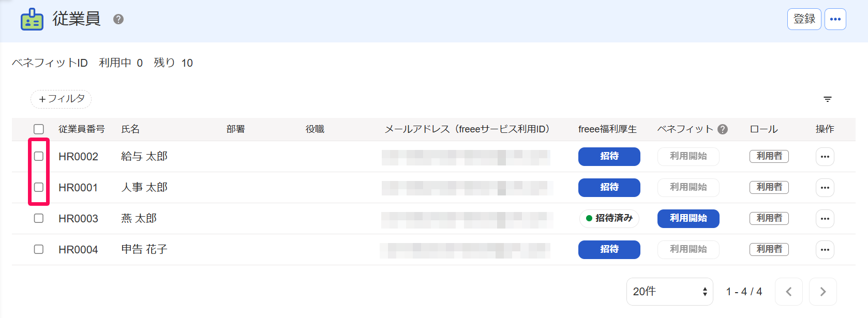Click the メールアドレス column header
Image resolution: width=868 pixels, height=318 pixels.
pyautogui.click(x=468, y=129)
